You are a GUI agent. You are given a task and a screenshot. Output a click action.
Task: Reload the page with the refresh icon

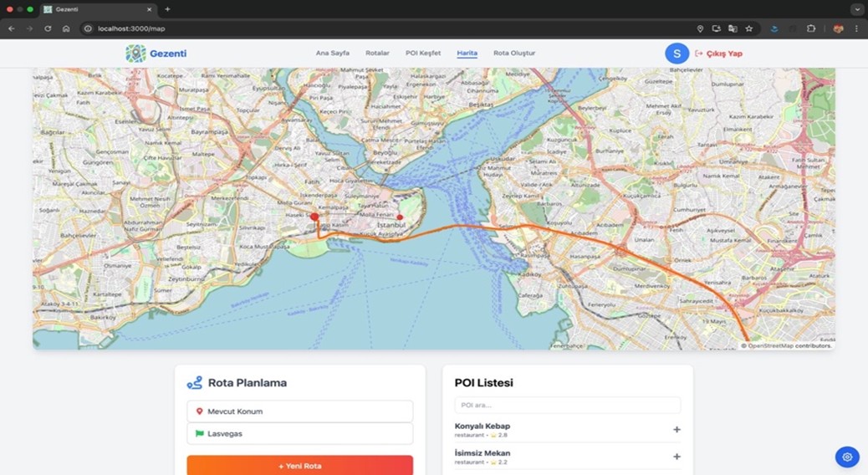48,28
